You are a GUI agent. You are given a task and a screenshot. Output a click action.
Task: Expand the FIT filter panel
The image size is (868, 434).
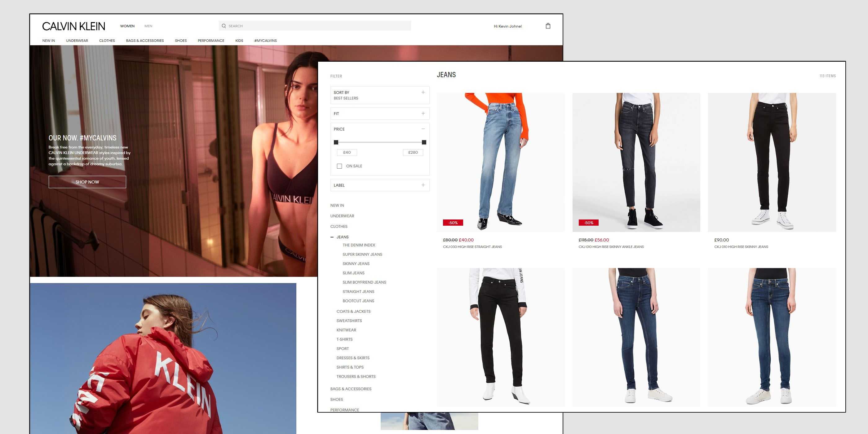(x=380, y=113)
